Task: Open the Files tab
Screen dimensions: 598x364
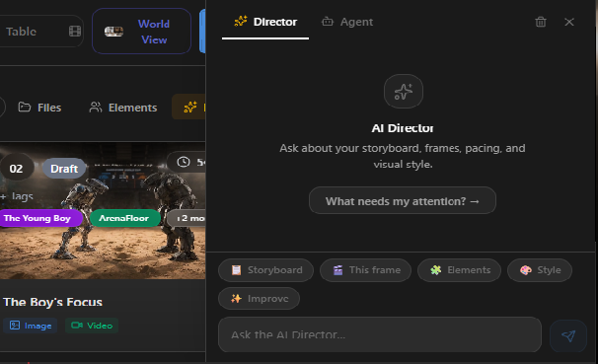Action: click(39, 108)
